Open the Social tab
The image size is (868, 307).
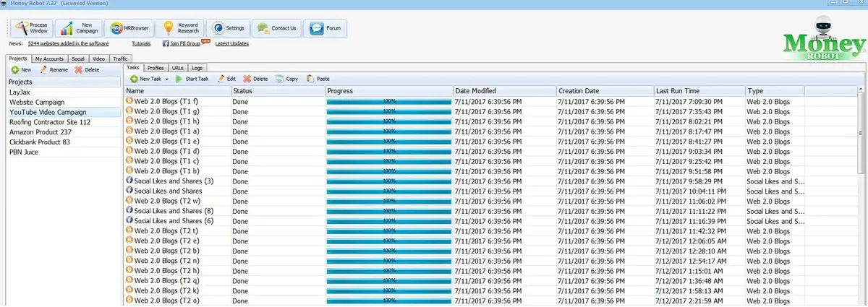click(78, 59)
